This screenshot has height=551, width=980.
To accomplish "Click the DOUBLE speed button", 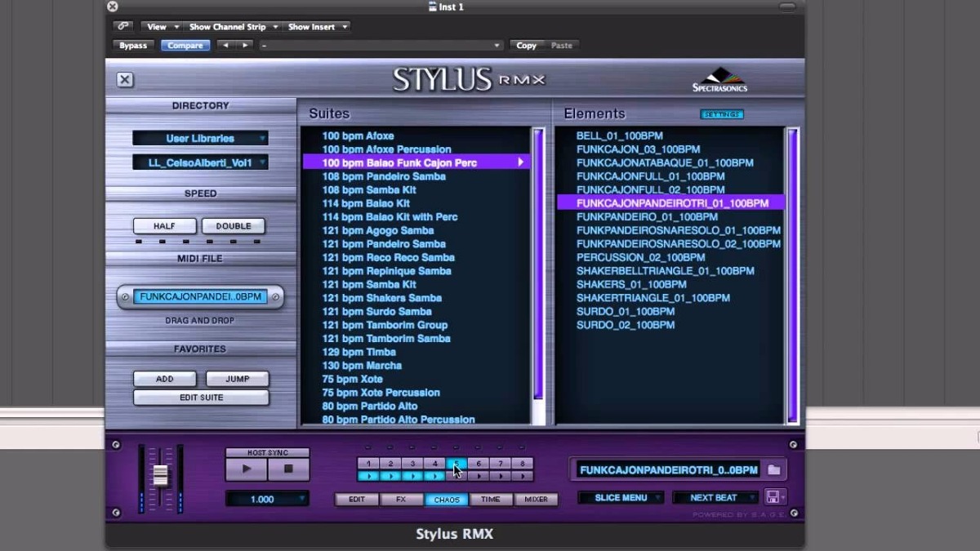I will [x=234, y=226].
